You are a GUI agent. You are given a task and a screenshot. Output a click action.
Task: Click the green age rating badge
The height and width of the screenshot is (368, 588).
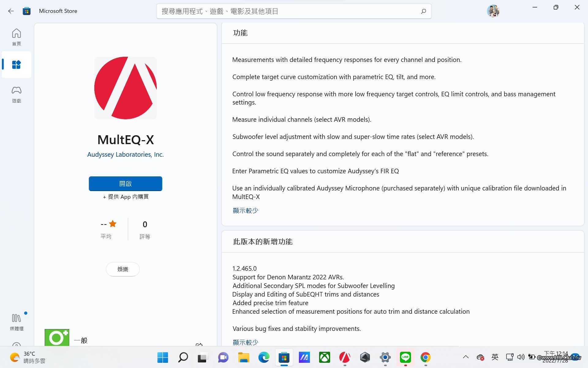click(x=57, y=338)
